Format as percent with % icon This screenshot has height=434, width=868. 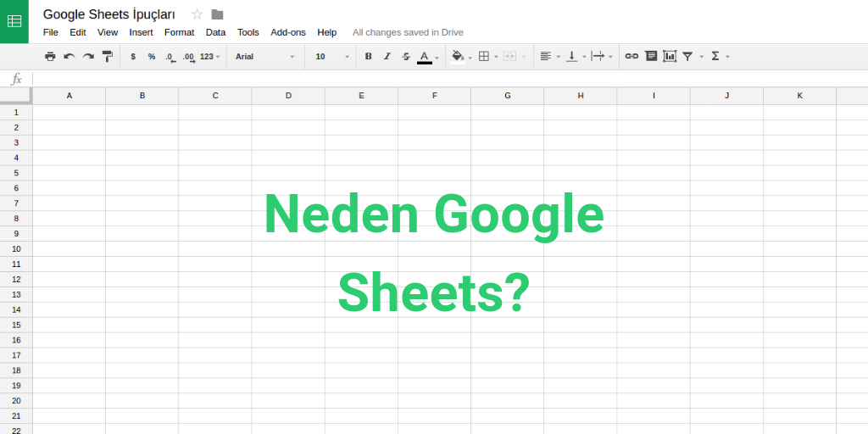point(152,57)
